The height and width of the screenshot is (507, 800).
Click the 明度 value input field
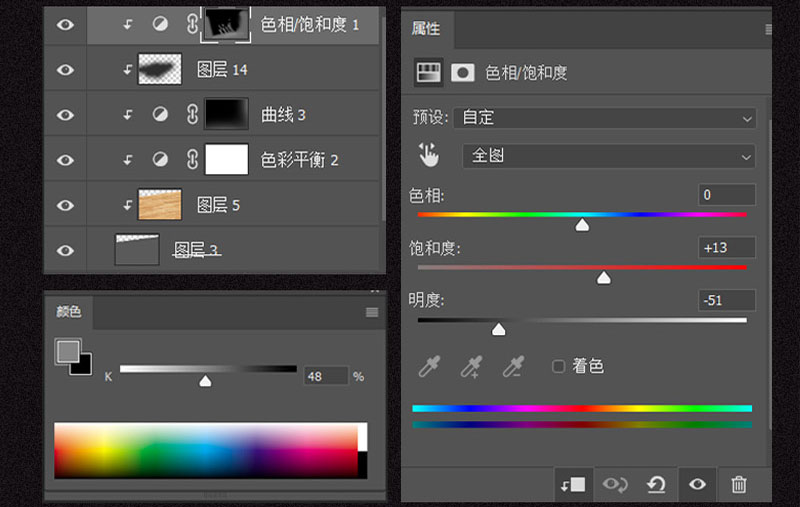[x=727, y=300]
